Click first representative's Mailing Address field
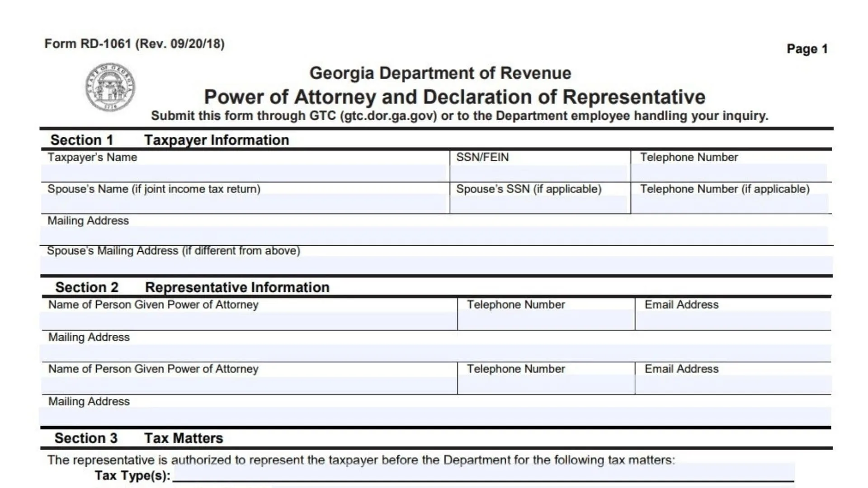868x488 pixels. 434,353
